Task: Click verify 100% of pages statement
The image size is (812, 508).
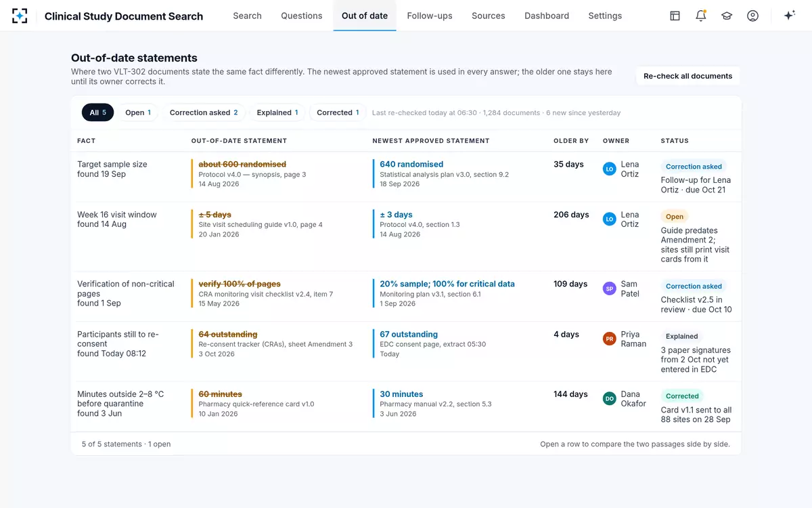Action: click(x=240, y=284)
